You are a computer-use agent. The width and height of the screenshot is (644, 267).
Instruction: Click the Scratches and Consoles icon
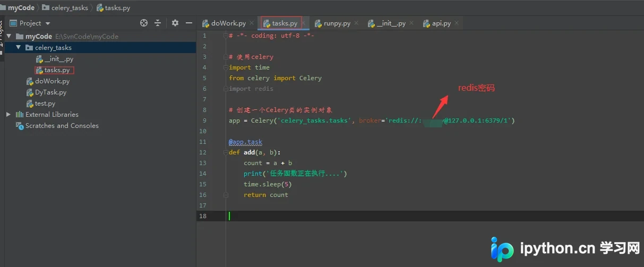click(x=21, y=126)
